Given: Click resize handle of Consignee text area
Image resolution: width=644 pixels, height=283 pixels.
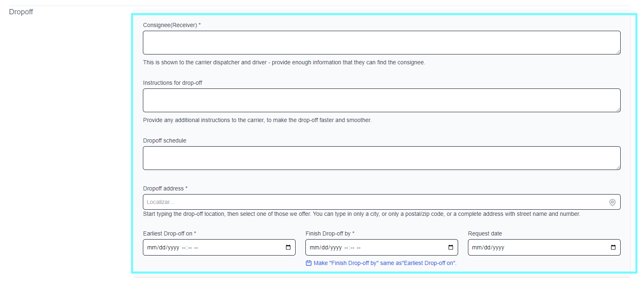Looking at the screenshot, I should (618, 52).
